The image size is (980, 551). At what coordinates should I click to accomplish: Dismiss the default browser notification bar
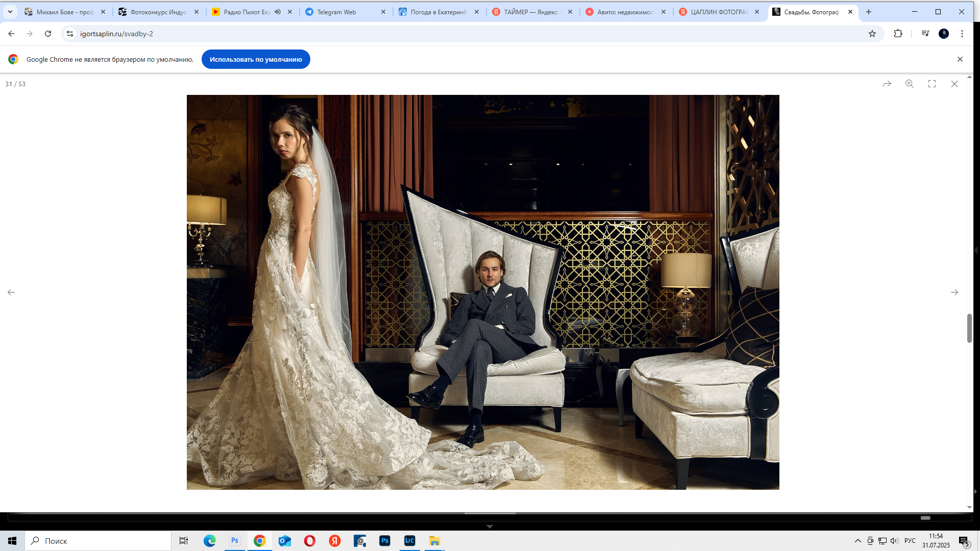click(x=960, y=59)
